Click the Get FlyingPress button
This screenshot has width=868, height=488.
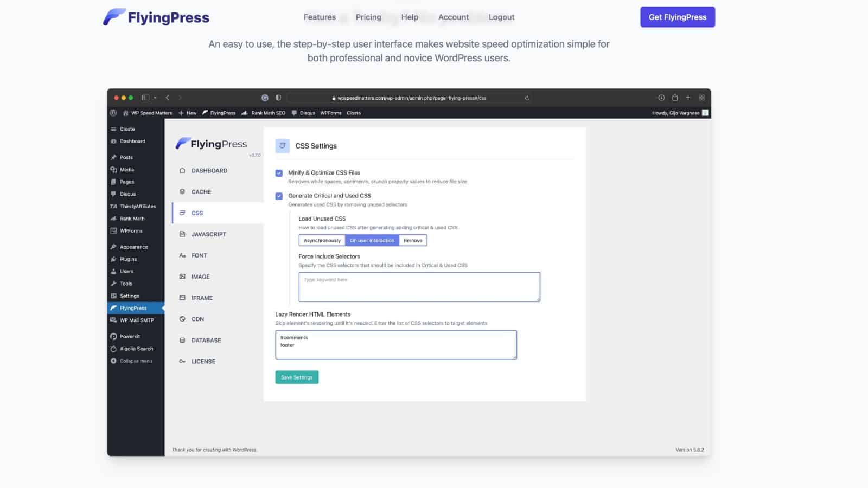tap(678, 17)
